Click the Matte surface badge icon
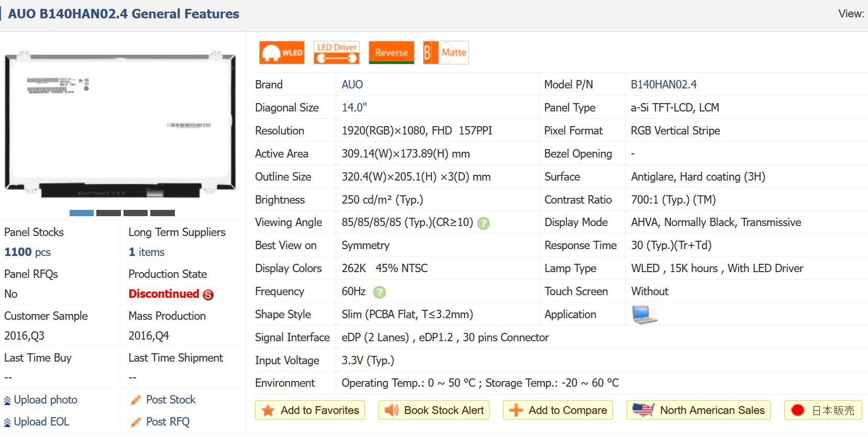 pos(446,52)
